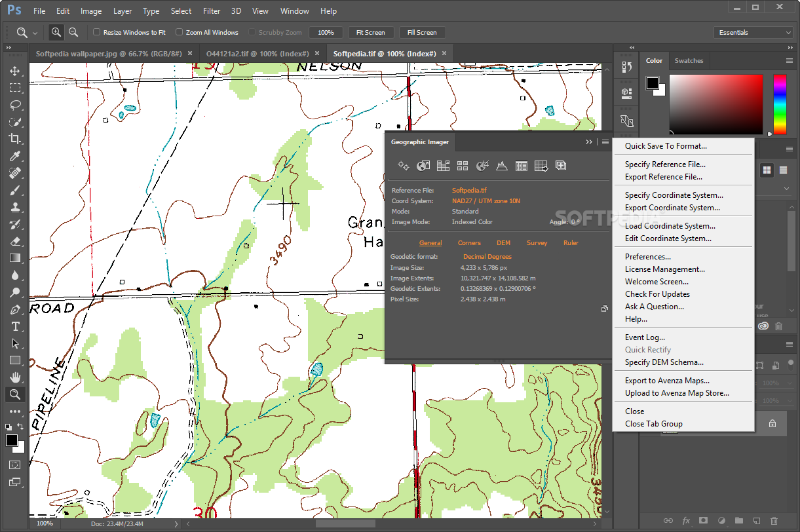Select the Clone Stamp tool
The image size is (800, 532).
click(x=14, y=207)
